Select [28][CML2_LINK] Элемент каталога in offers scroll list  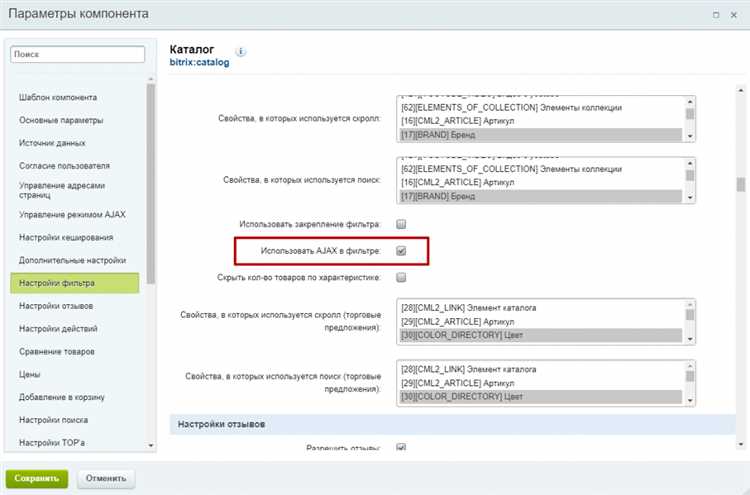(541, 308)
